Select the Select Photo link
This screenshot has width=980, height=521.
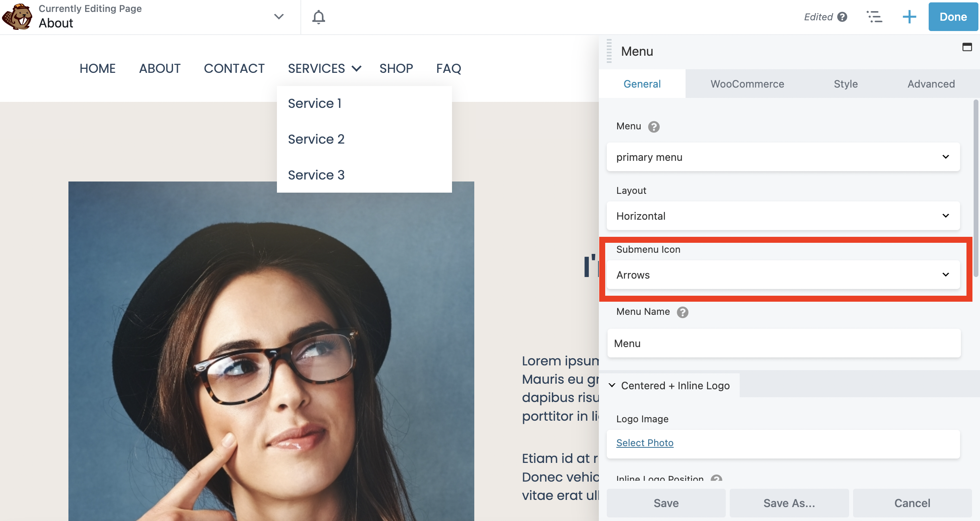(645, 443)
